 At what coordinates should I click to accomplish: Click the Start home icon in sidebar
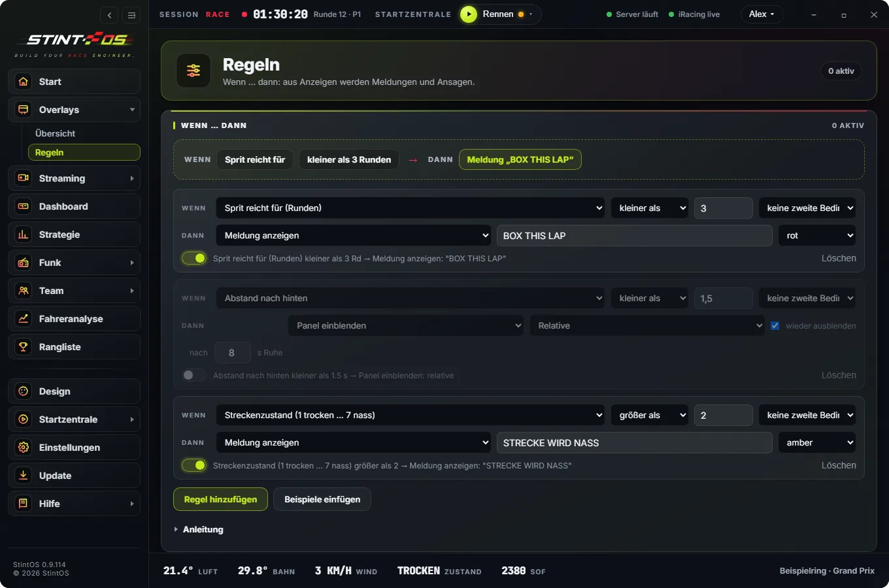coord(24,82)
